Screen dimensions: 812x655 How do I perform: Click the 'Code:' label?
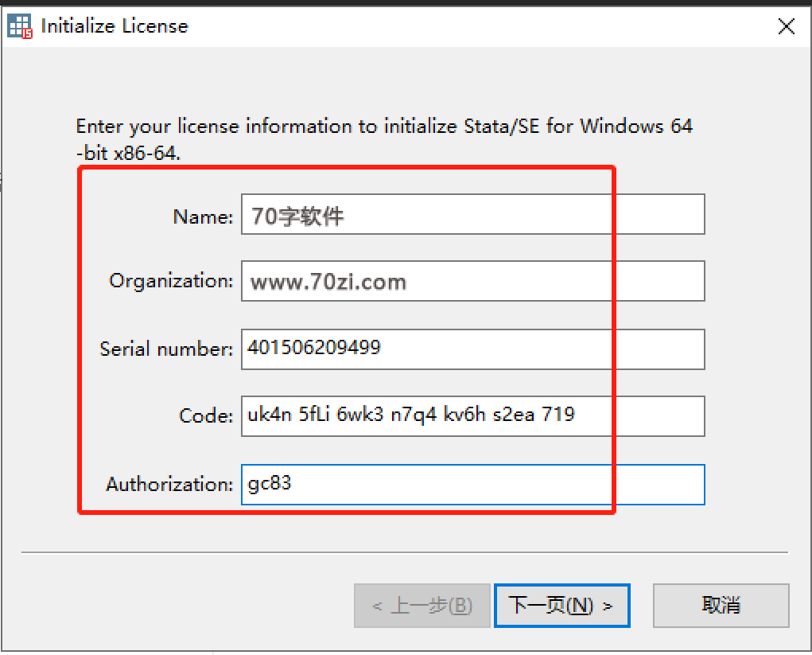click(x=206, y=415)
